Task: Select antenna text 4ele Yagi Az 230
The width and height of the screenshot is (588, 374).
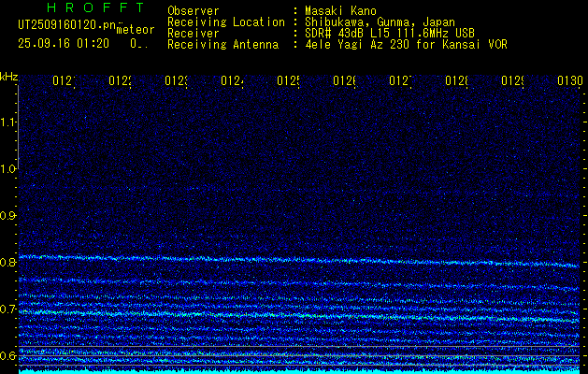Action: 358,45
